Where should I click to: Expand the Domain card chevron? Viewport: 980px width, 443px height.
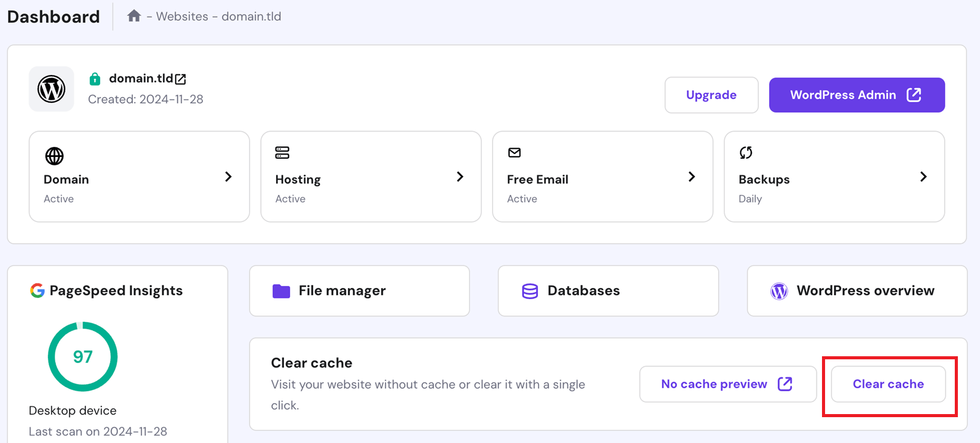(228, 177)
